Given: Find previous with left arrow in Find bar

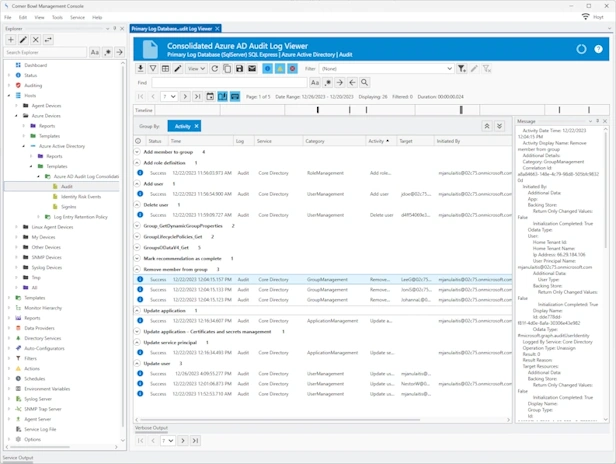Looking at the screenshot, I should [x=352, y=83].
